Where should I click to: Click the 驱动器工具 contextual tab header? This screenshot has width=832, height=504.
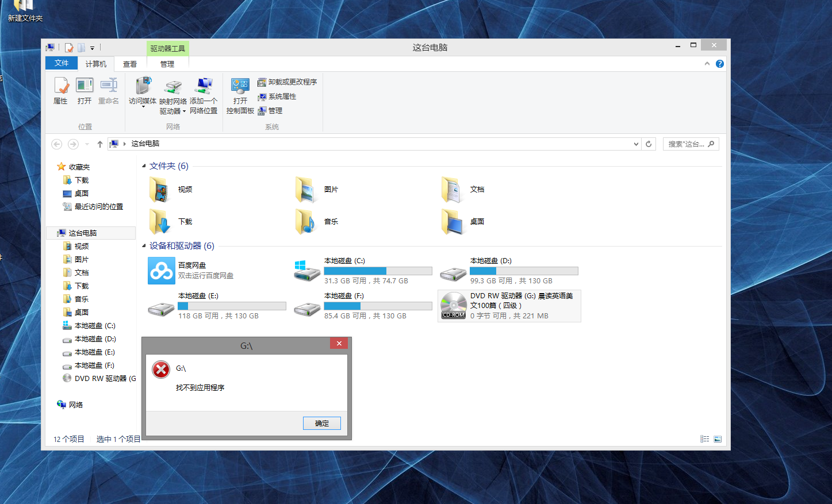click(168, 48)
